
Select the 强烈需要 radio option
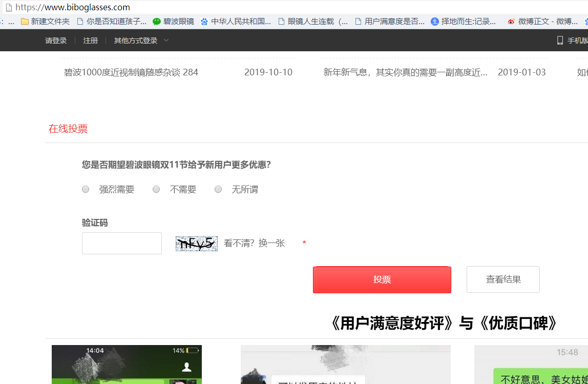coord(86,190)
